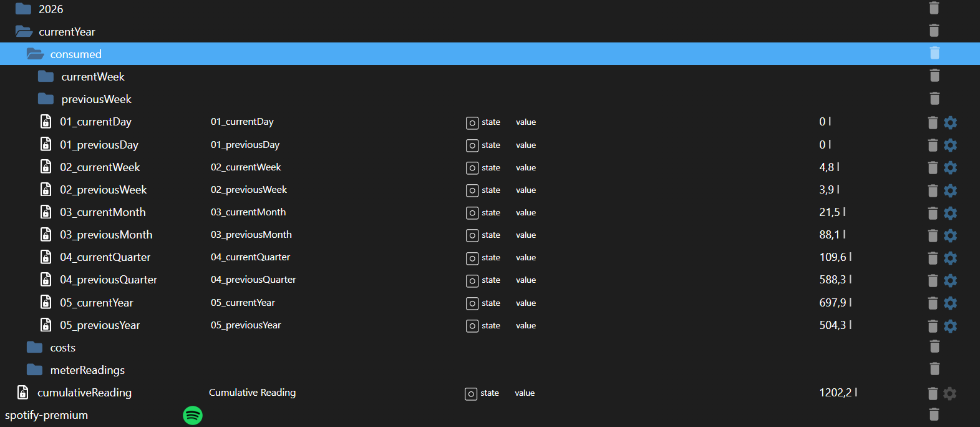The width and height of the screenshot is (980, 427).
Task: Delete the 2026 folder with trash icon
Action: 934,8
